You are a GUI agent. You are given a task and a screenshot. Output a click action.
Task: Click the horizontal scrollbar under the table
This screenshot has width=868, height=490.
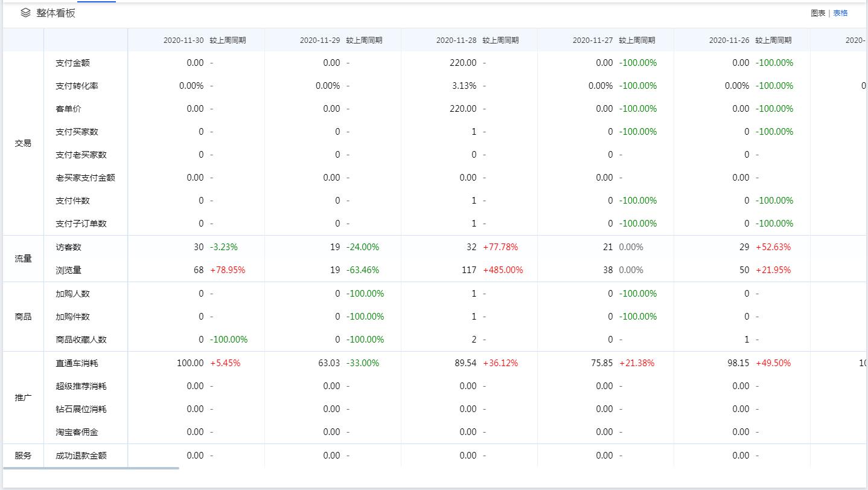point(91,468)
